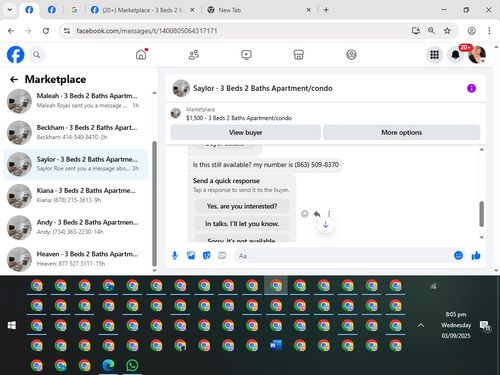
Task: Open the $1,500 - 3 Beds 2 Baths listing link
Action: [x=239, y=118]
